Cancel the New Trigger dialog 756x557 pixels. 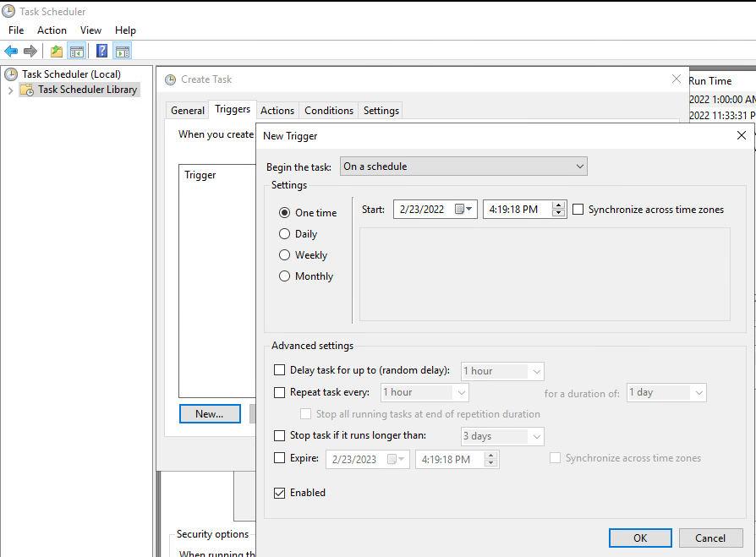[x=710, y=538]
